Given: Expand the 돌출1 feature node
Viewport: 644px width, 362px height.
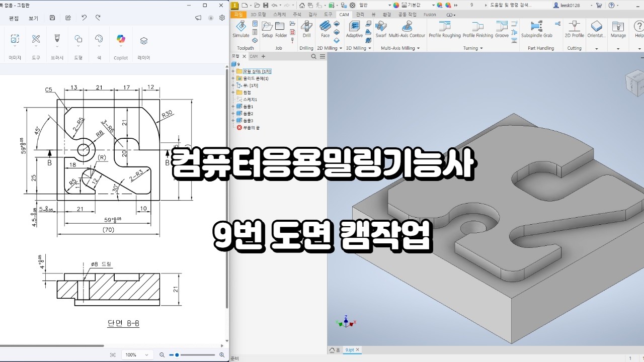Looking at the screenshot, I should click(x=233, y=107).
